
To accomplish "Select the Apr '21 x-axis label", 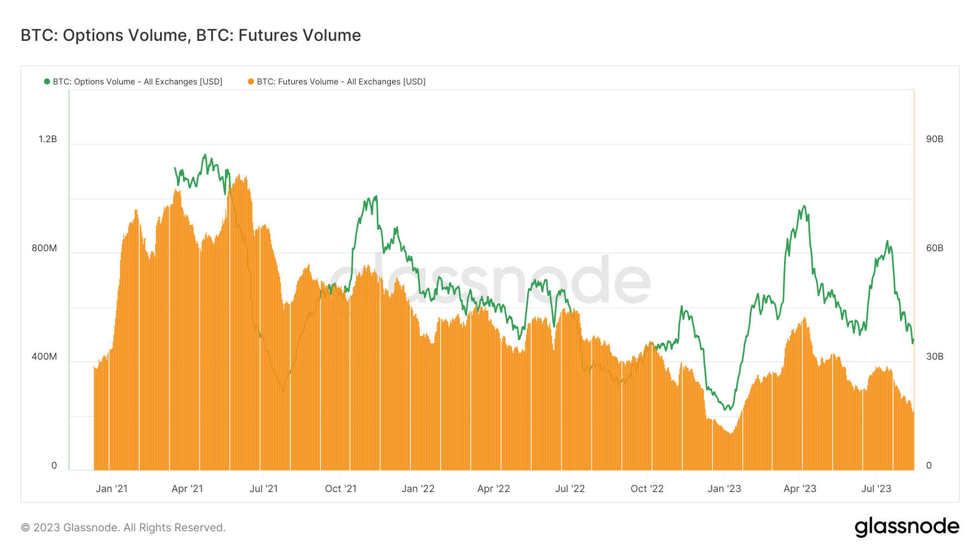I will click(x=187, y=489).
